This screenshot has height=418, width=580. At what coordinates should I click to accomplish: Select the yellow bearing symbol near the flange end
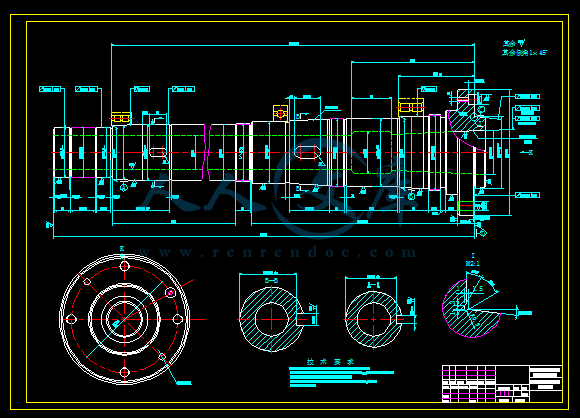(411, 108)
